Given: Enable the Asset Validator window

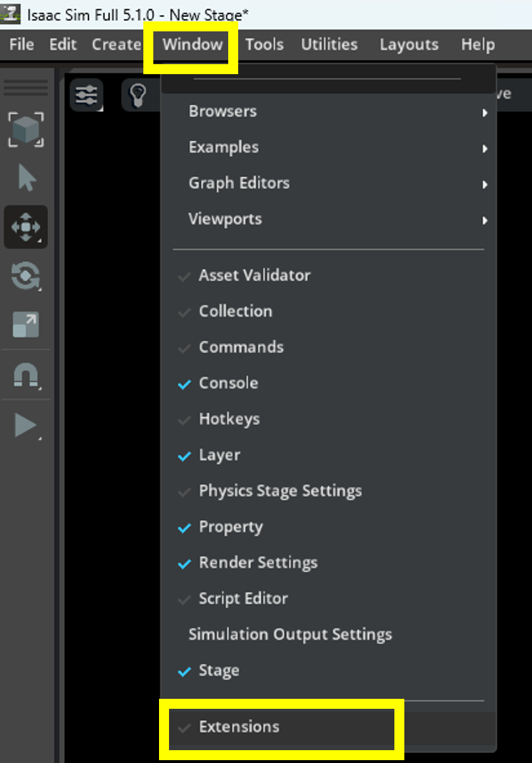Looking at the screenshot, I should [329, 275].
